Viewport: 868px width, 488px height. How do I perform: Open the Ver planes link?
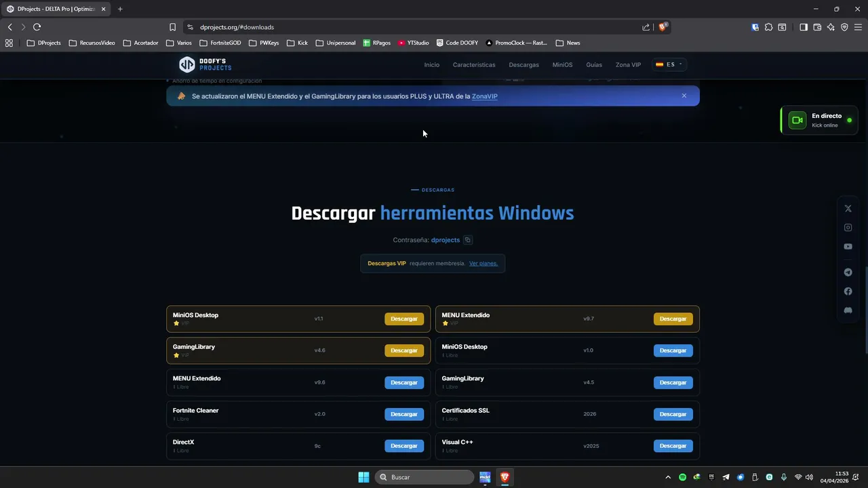[484, 264]
